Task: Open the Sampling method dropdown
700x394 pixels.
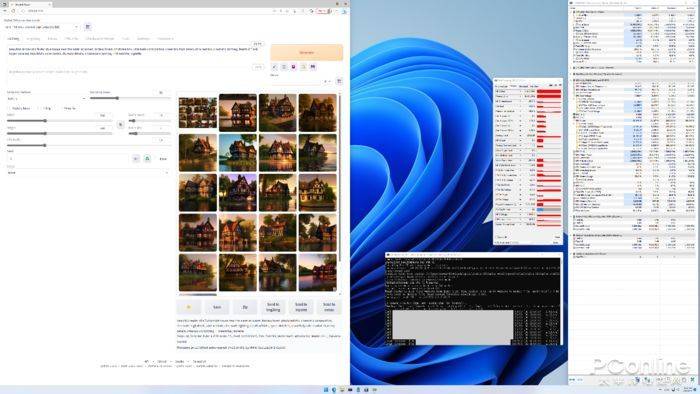Action: pos(46,99)
